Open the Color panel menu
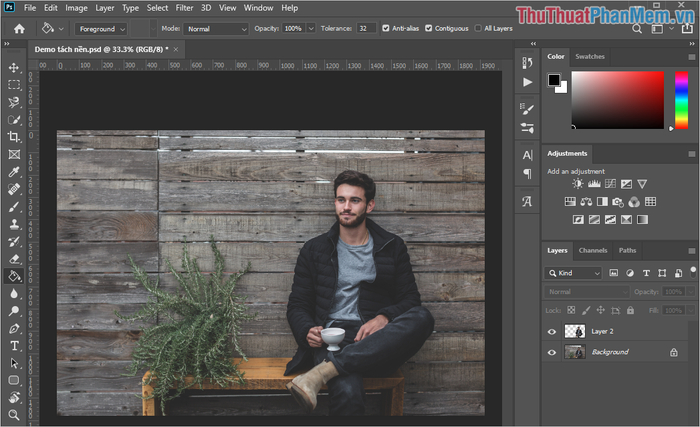 692,57
